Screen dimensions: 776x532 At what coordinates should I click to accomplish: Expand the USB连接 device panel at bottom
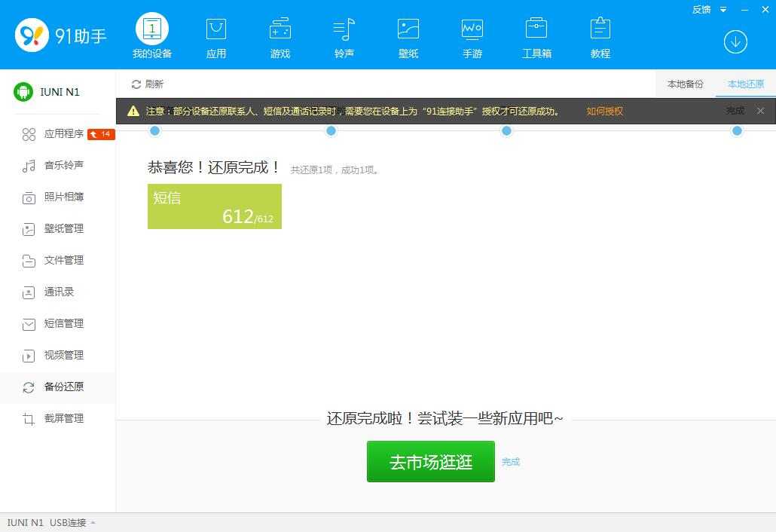[93, 521]
